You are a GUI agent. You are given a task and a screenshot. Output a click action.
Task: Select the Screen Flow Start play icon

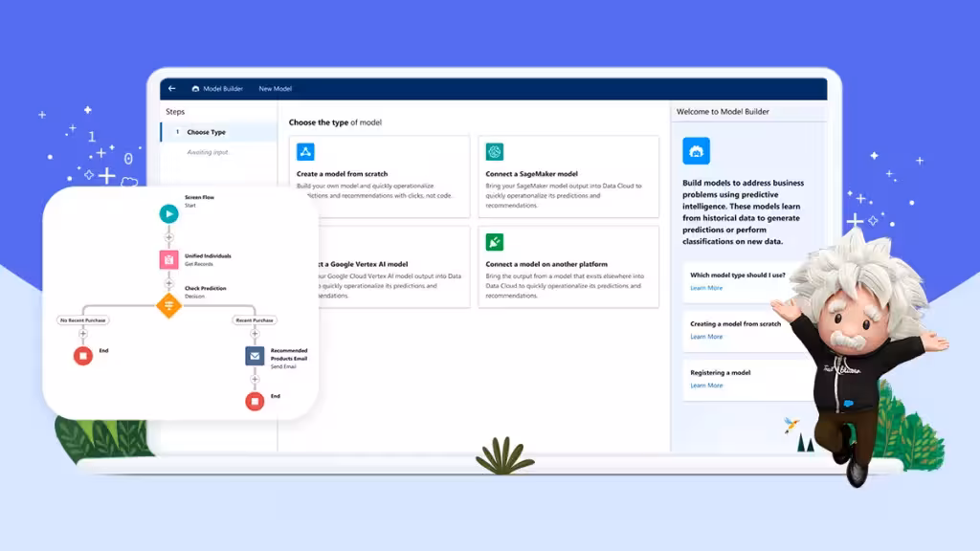pyautogui.click(x=168, y=213)
